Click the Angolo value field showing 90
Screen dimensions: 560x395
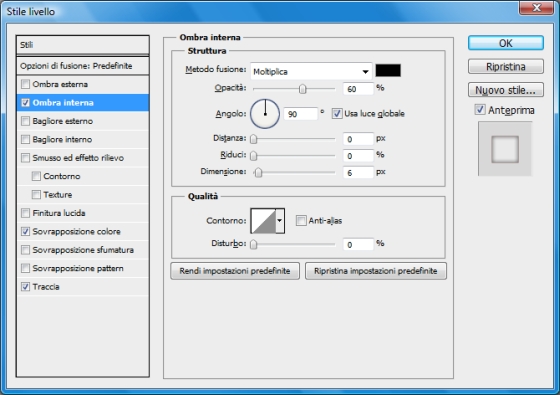(x=300, y=114)
